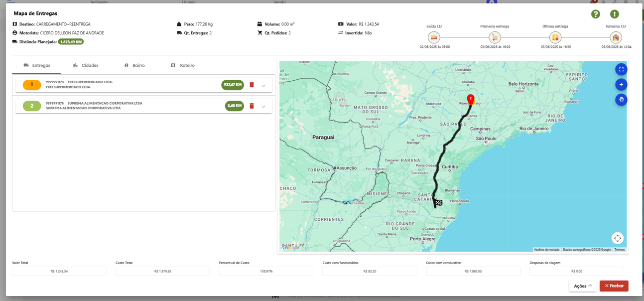Click the Volume box icon

tap(259, 24)
